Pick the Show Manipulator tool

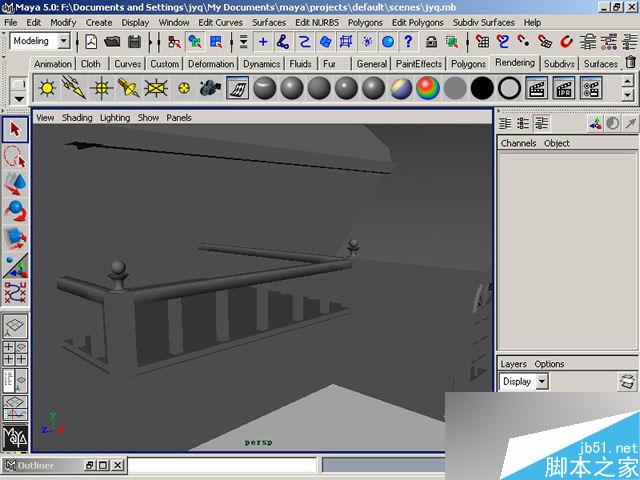pyautogui.click(x=15, y=265)
